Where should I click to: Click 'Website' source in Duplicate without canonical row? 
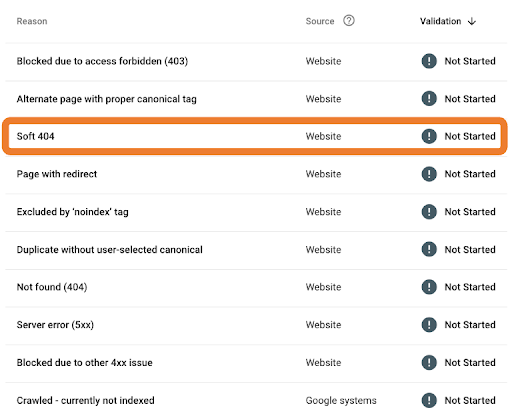coord(323,249)
